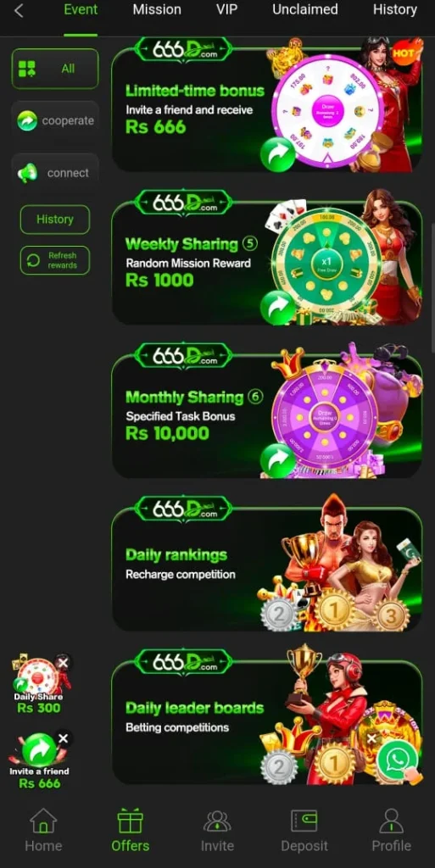Tap the back arrow at top left
This screenshot has width=435, height=868.
pos(19,10)
